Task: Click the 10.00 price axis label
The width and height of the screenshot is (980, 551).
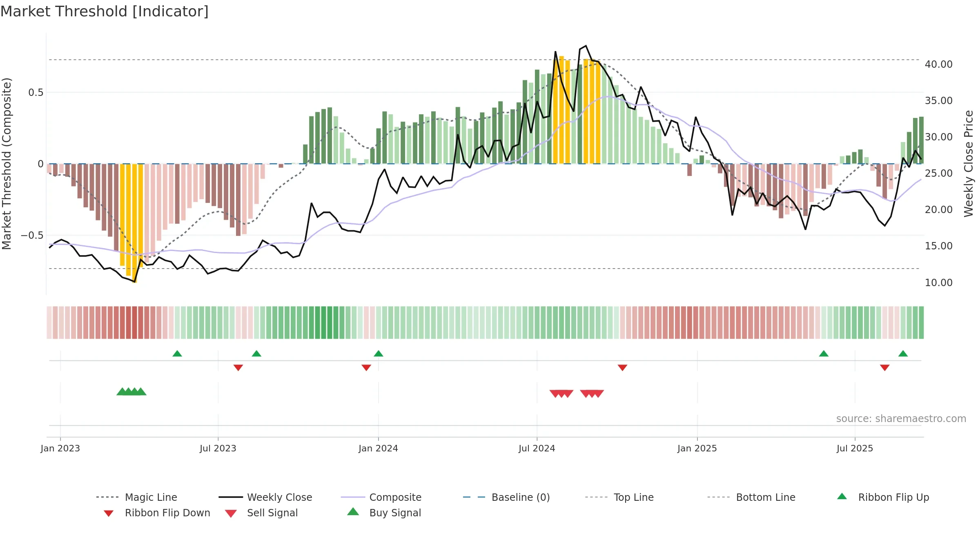Action: pyautogui.click(x=939, y=282)
